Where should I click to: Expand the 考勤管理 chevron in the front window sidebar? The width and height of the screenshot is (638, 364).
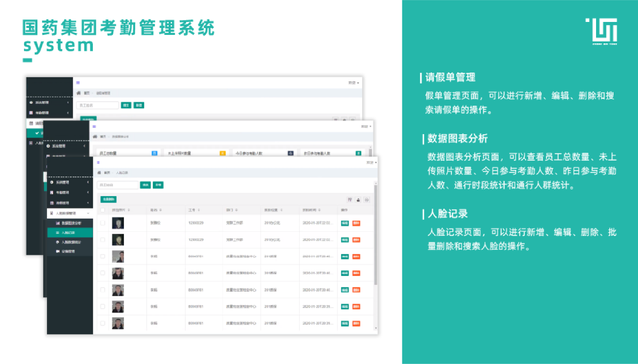click(x=88, y=192)
